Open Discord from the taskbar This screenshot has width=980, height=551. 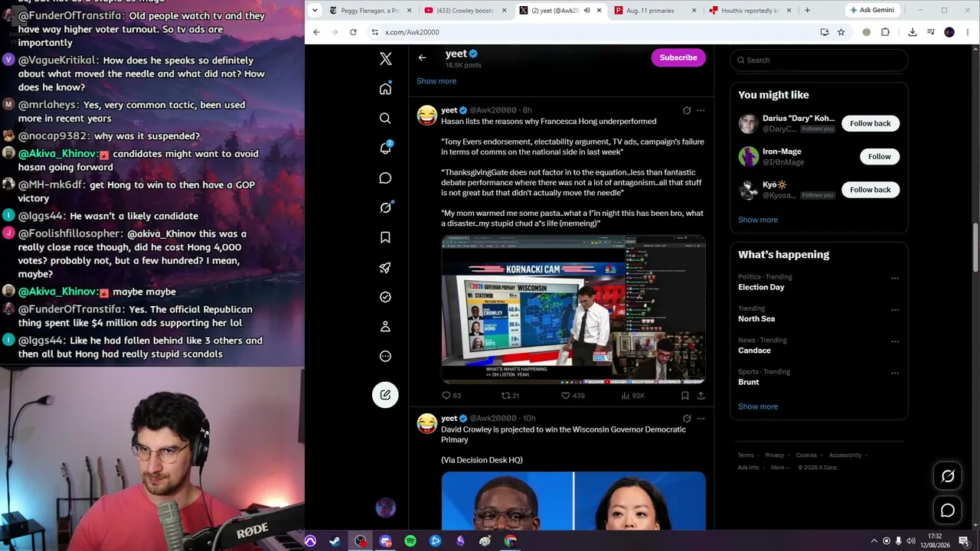[x=385, y=541]
